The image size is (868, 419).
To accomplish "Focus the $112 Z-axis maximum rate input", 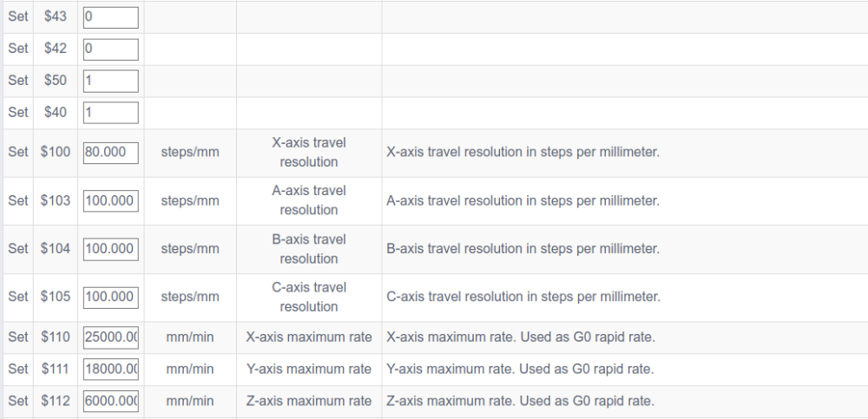I will pos(111,402).
